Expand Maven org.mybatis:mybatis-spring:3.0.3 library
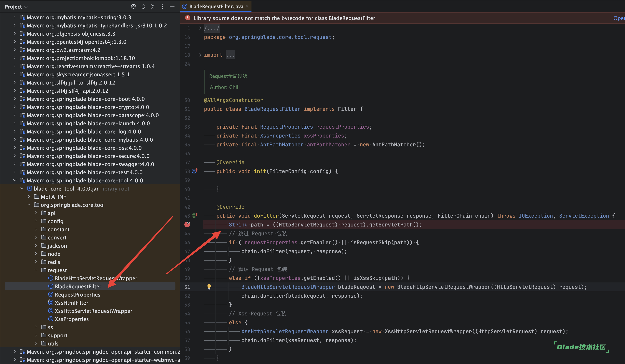This screenshot has width=625, height=364. [x=15, y=17]
